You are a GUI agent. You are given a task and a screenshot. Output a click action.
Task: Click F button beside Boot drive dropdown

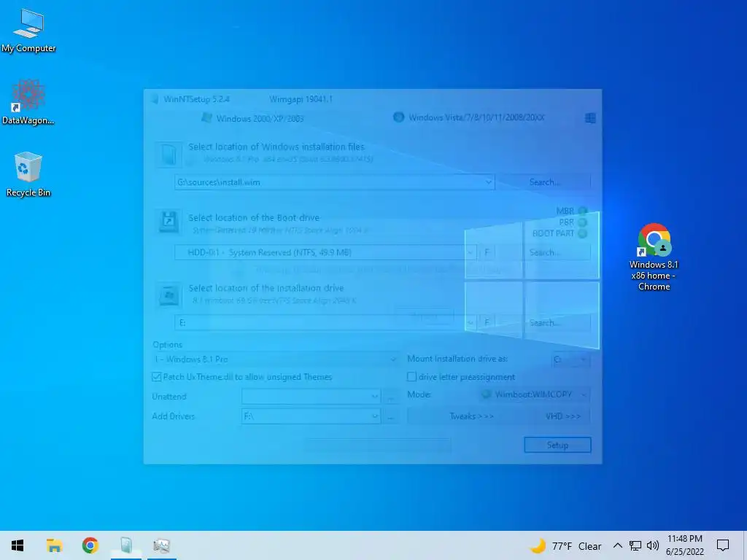[x=487, y=252]
